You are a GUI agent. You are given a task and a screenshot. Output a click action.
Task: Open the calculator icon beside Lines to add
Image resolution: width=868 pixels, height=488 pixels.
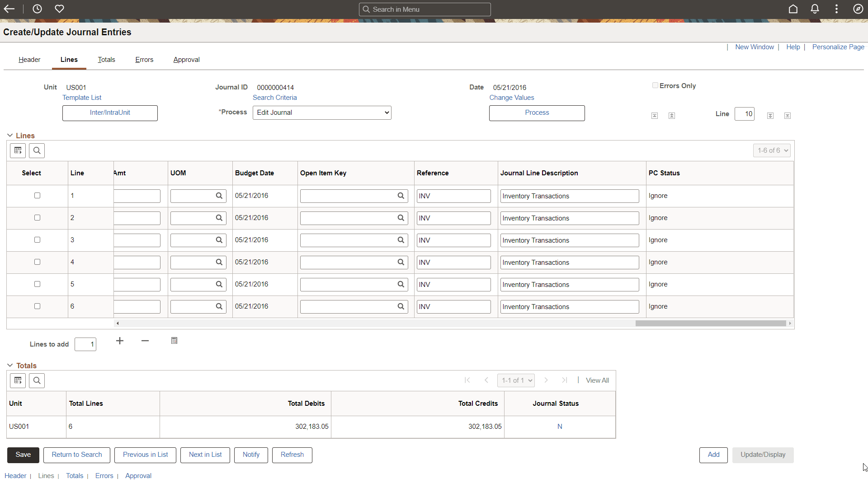(174, 341)
